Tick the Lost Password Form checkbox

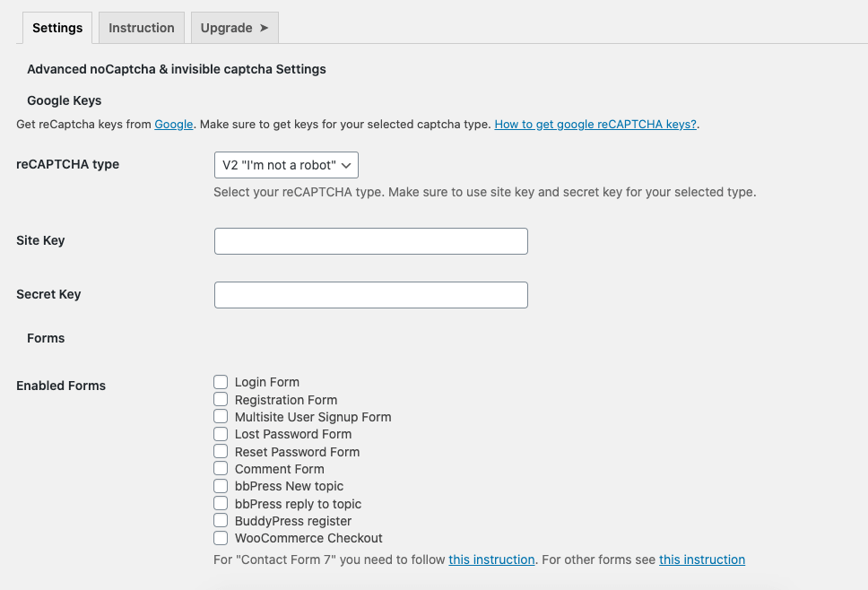(221, 434)
